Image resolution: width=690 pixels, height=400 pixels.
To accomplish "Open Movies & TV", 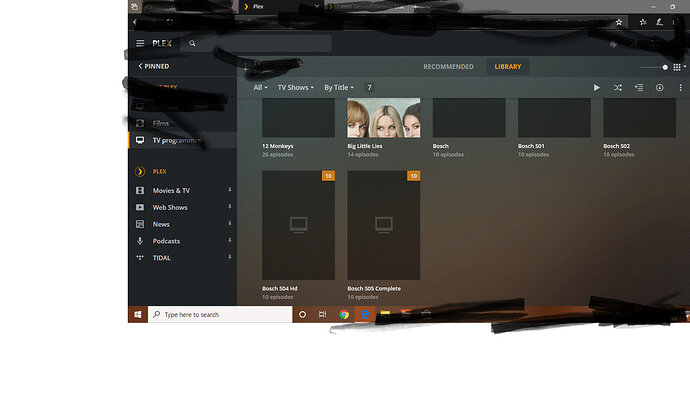I will [x=171, y=191].
